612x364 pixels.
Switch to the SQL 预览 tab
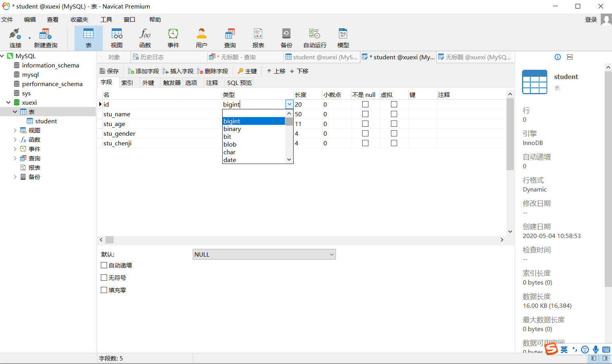point(239,83)
